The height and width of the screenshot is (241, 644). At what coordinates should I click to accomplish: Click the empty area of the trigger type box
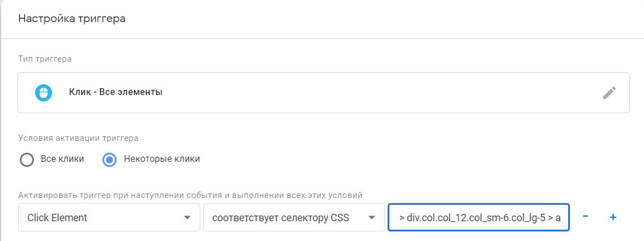[x=370, y=93]
